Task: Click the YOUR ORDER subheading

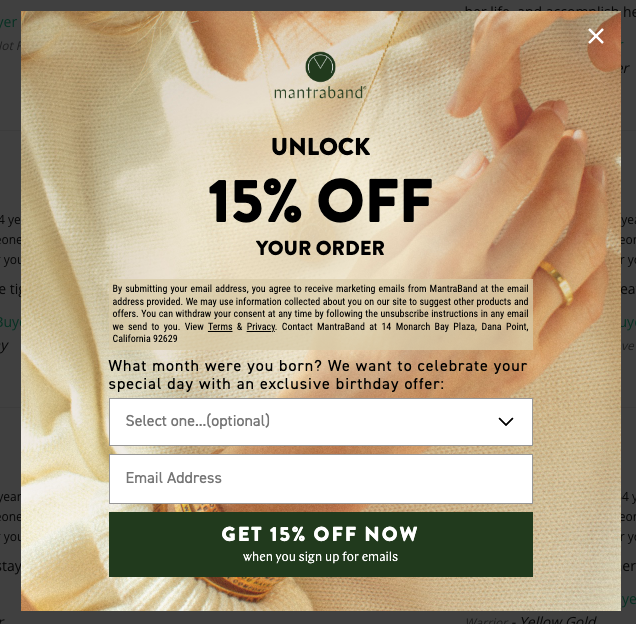Action: click(320, 248)
